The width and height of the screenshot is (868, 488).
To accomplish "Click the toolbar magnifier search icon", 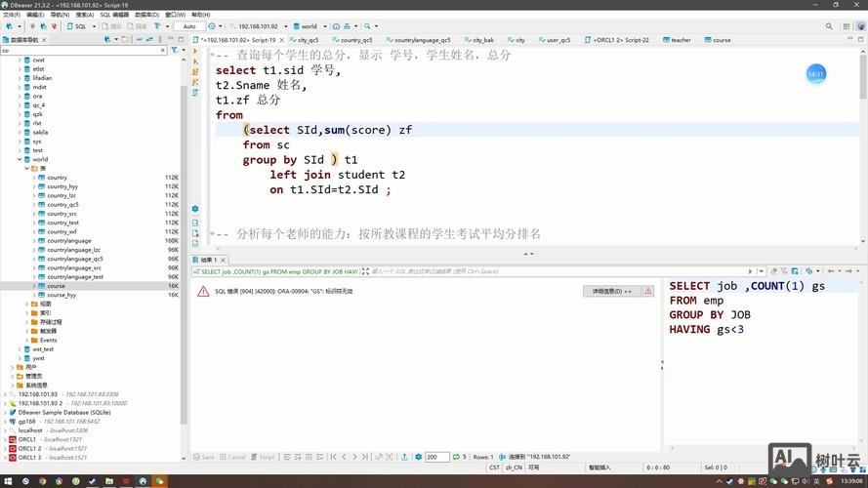I will tap(367, 26).
